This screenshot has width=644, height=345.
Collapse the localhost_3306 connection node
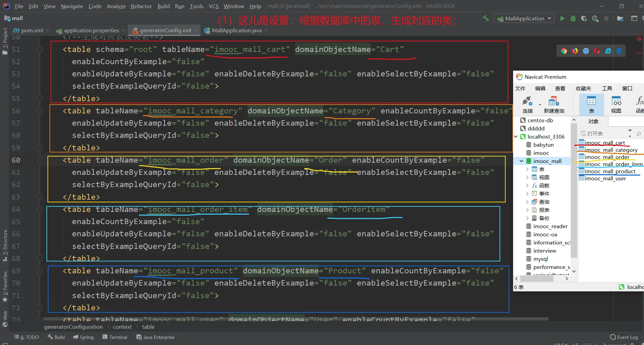pos(516,137)
